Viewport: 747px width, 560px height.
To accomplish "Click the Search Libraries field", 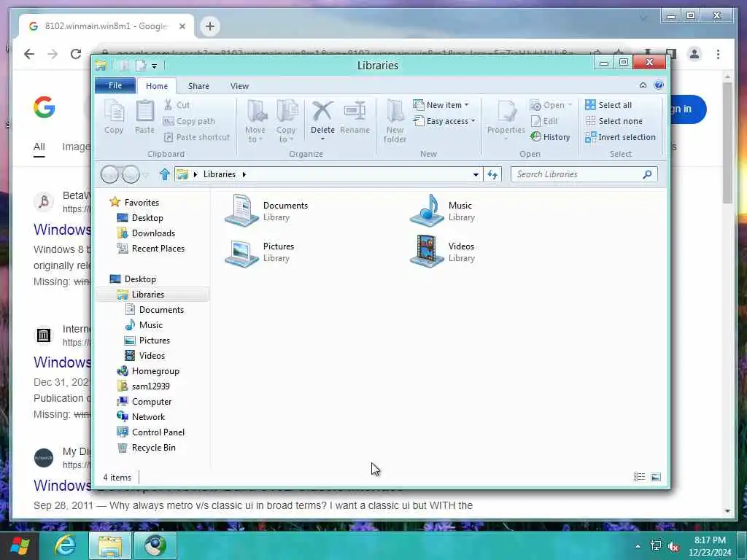I will point(584,174).
